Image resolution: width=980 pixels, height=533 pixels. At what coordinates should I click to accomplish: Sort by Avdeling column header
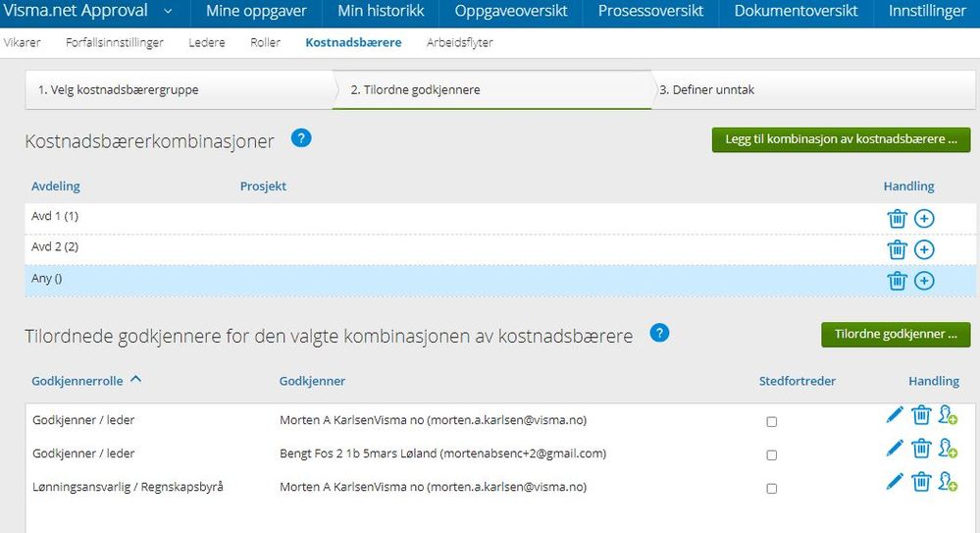pos(56,186)
